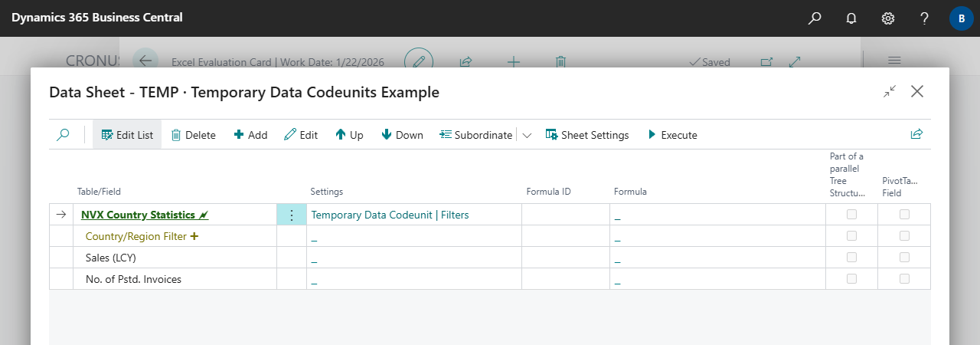Screen dimensions: 980x345
Task: Open the help question mark
Action: [x=925, y=18]
